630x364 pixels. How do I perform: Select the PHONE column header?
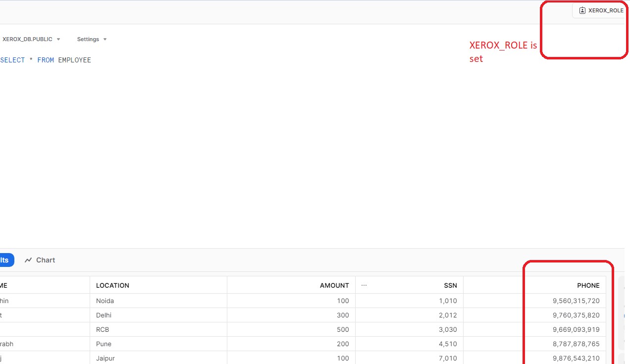pyautogui.click(x=588, y=285)
